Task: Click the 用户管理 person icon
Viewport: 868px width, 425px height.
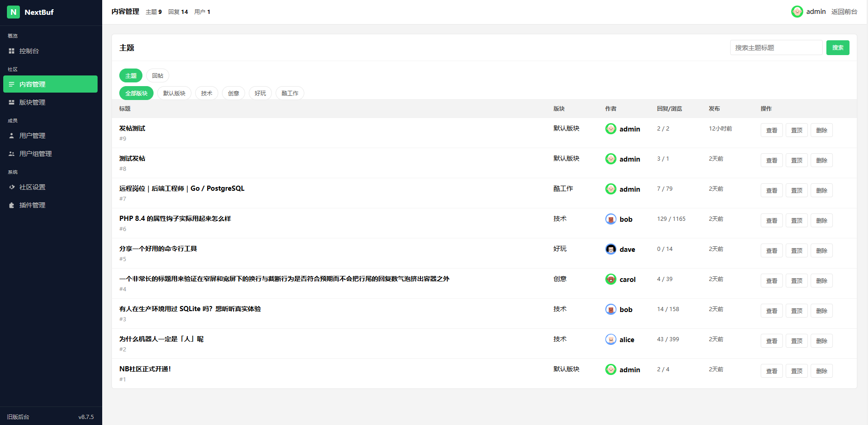Action: (12, 136)
